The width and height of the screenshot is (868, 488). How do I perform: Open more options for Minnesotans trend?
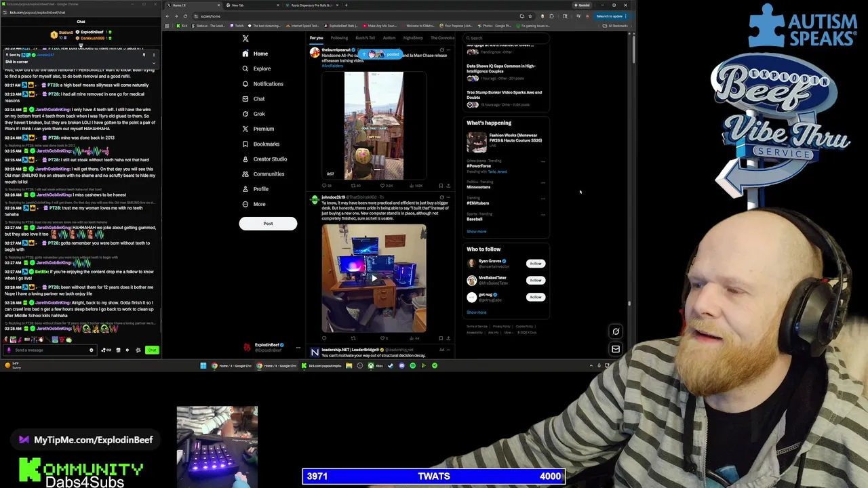(542, 183)
